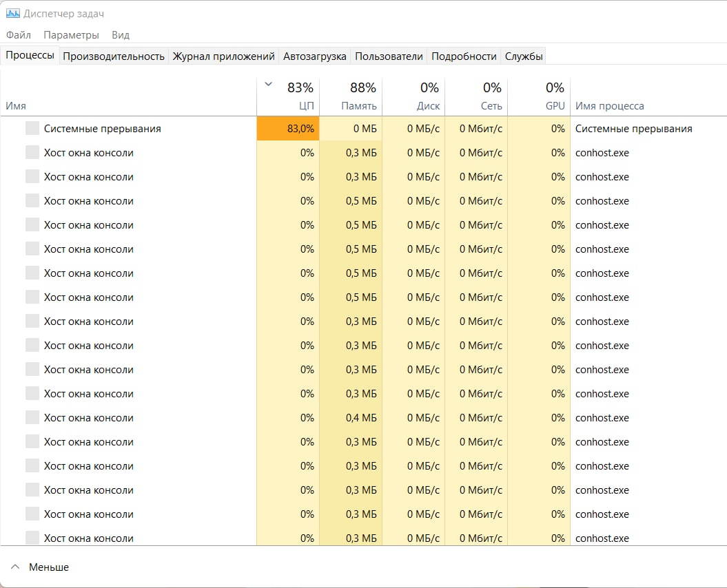727x588 pixels.
Task: Collapse view with the Меньше chevron arrow
Action: [x=14, y=567]
